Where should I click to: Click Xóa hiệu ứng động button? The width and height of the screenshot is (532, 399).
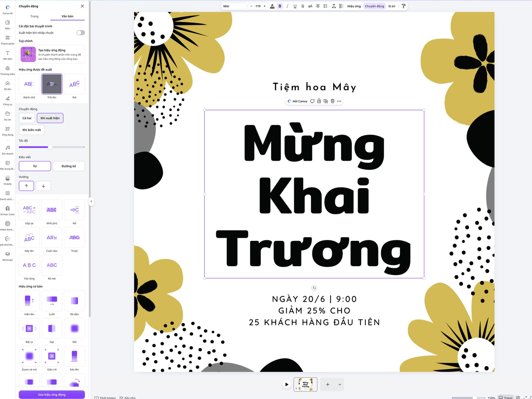52,394
